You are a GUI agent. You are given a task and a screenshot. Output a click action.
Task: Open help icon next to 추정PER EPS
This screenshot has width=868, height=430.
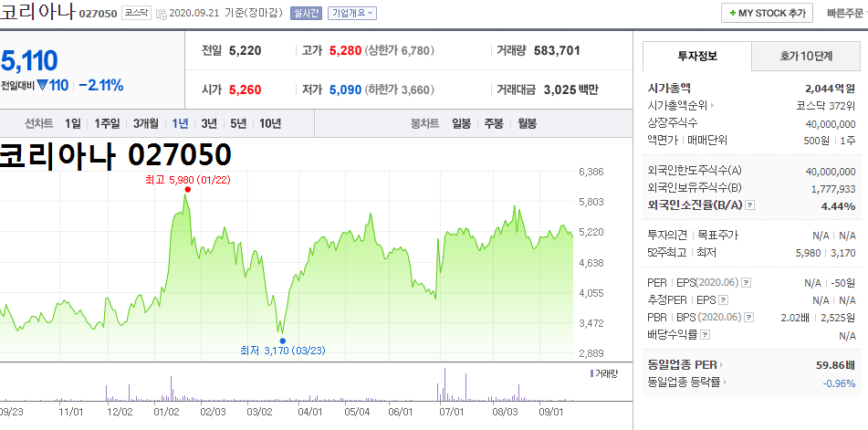pyautogui.click(x=723, y=300)
